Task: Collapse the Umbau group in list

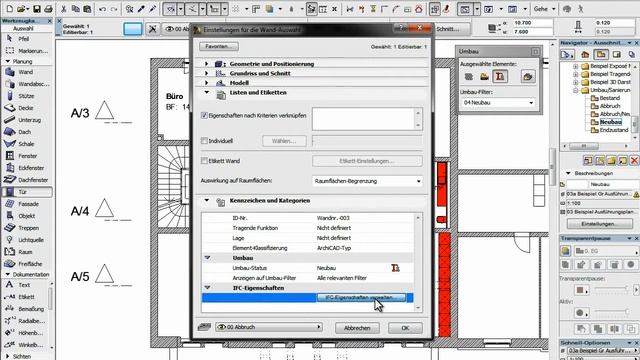Action: [x=207, y=258]
